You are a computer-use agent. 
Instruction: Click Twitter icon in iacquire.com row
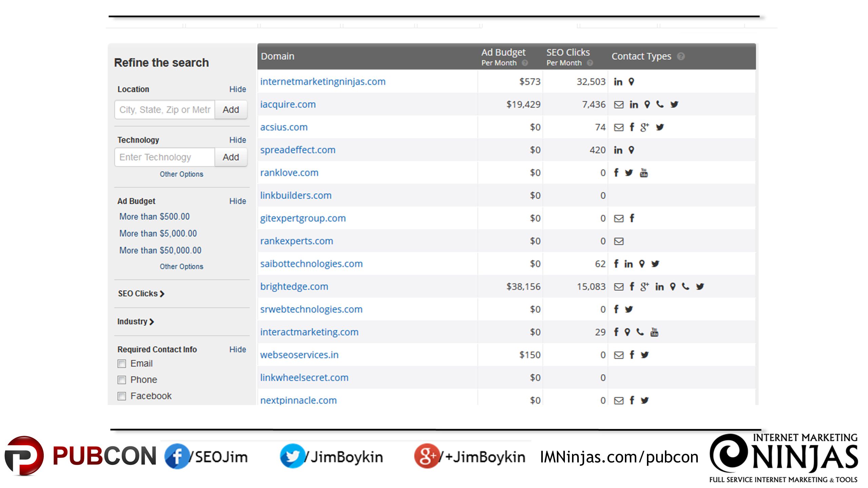click(x=674, y=104)
